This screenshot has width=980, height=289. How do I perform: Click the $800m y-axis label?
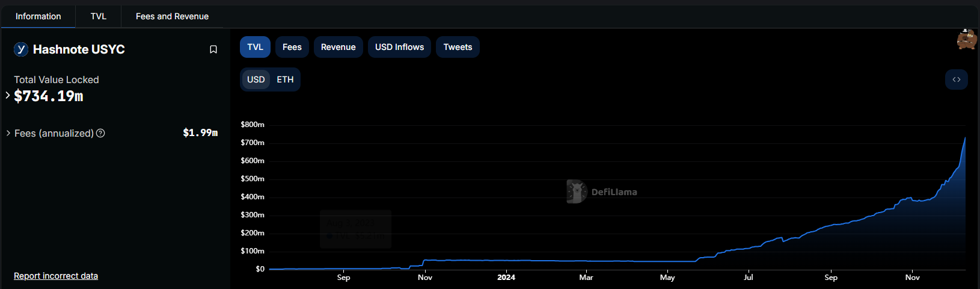[x=253, y=125]
